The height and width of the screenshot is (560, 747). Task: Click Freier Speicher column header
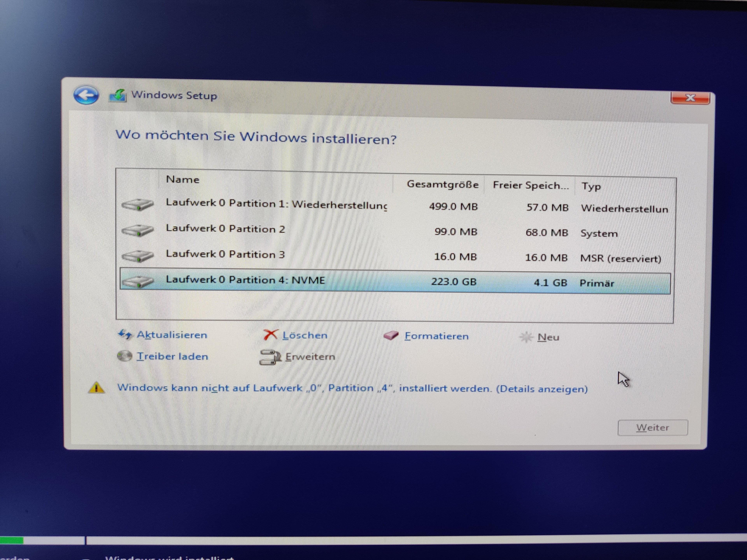(x=530, y=185)
